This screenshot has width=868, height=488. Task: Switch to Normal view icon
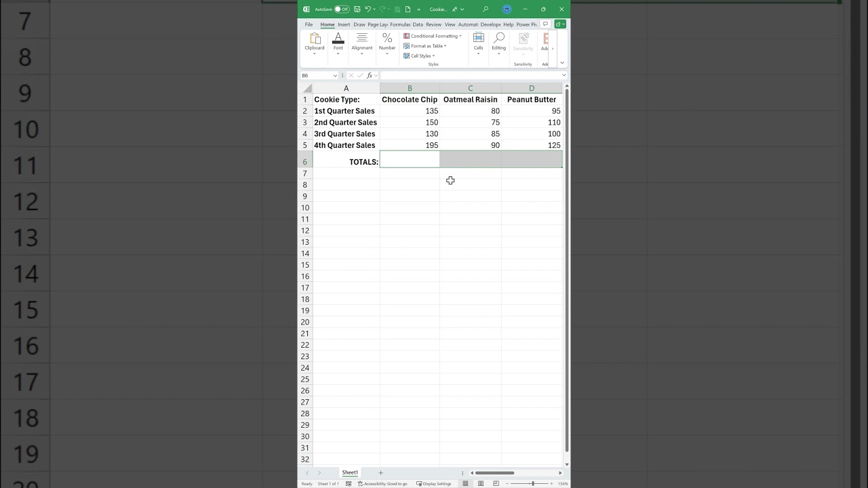[x=465, y=483]
